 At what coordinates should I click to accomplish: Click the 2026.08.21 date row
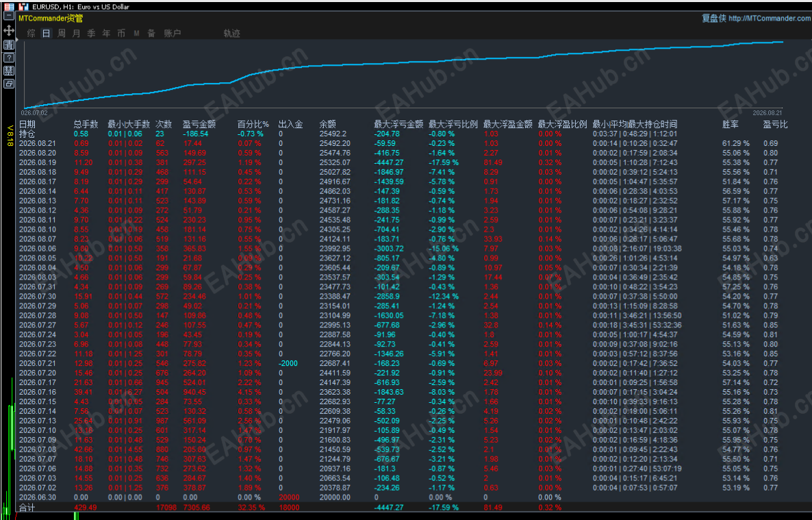click(x=37, y=143)
